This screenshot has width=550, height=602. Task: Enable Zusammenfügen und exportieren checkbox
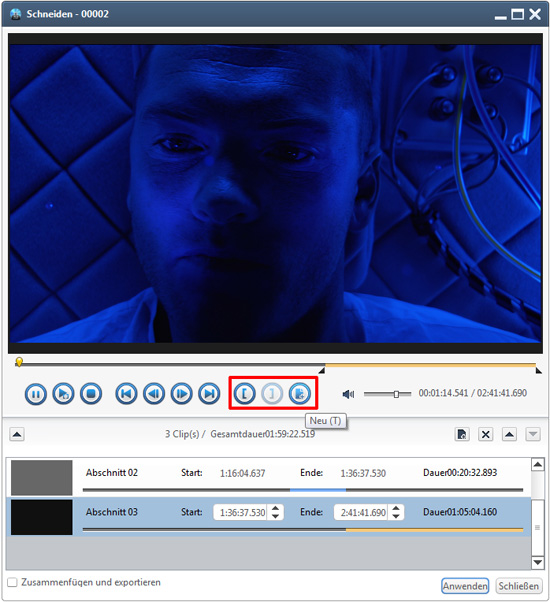pos(12,582)
